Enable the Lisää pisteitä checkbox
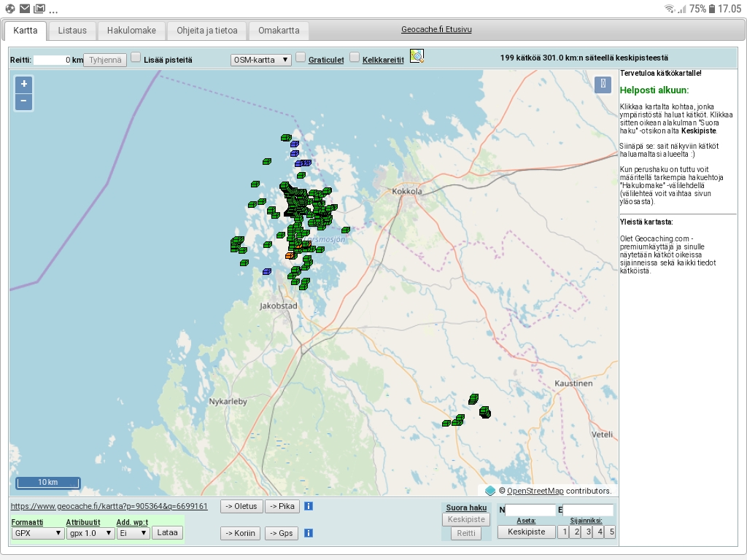Image resolution: width=747 pixels, height=560 pixels. pyautogui.click(x=136, y=58)
